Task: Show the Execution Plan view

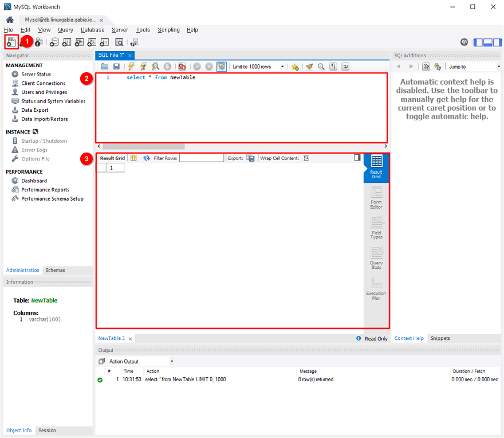Action: click(376, 289)
